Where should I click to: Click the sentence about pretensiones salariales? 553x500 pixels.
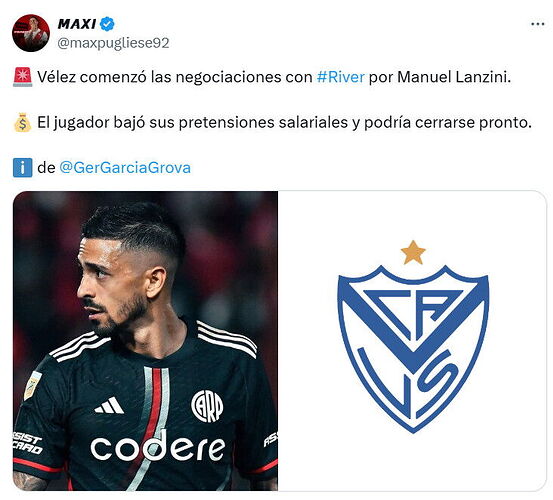click(x=284, y=122)
